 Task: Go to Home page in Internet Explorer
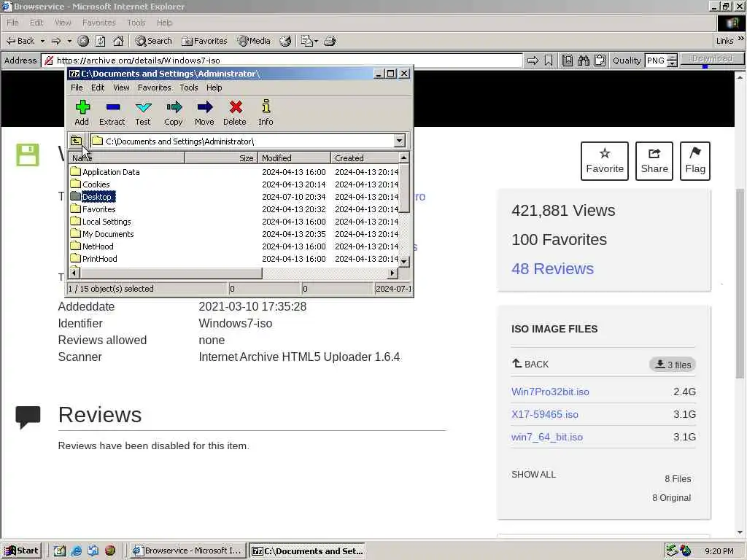tap(118, 41)
